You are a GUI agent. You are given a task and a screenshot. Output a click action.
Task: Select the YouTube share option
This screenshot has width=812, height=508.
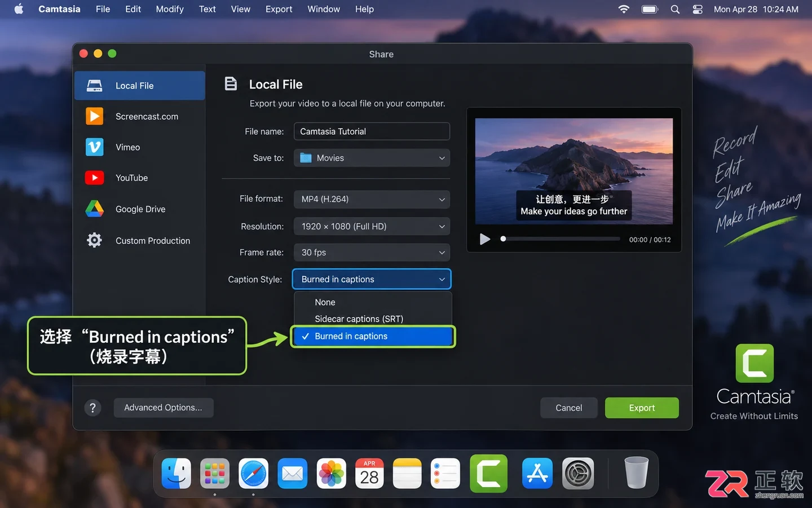139,178
